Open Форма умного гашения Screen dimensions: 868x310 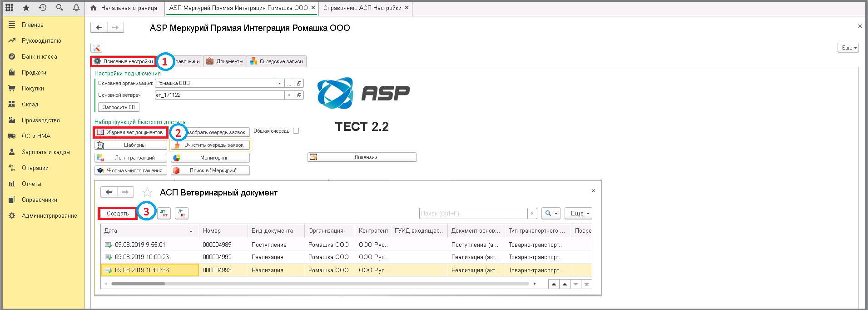click(x=131, y=170)
